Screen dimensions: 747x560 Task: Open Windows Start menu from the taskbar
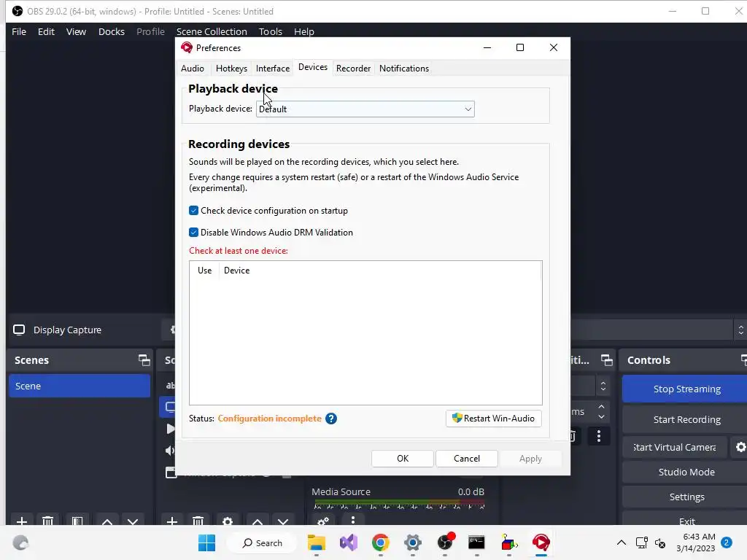click(206, 542)
